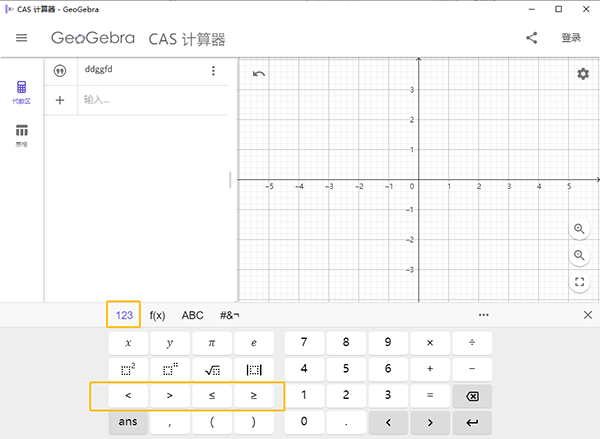This screenshot has width=600, height=439.
Task: Tap the number 6 key
Action: tap(388, 369)
